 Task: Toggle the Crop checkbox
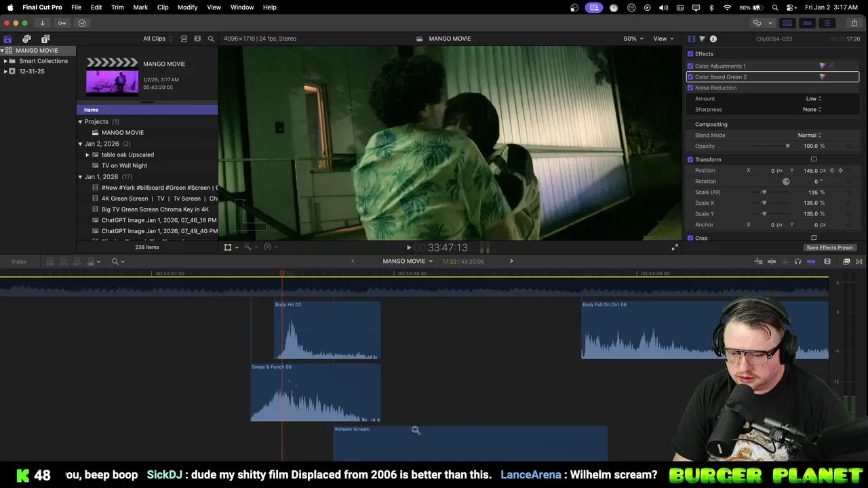[690, 238]
